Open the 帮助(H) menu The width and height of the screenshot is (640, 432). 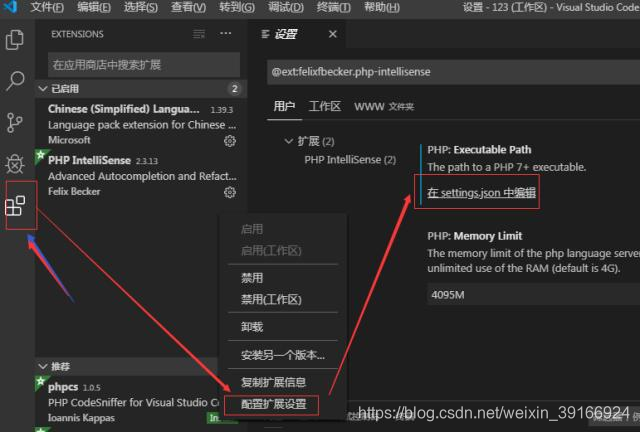click(382, 7)
